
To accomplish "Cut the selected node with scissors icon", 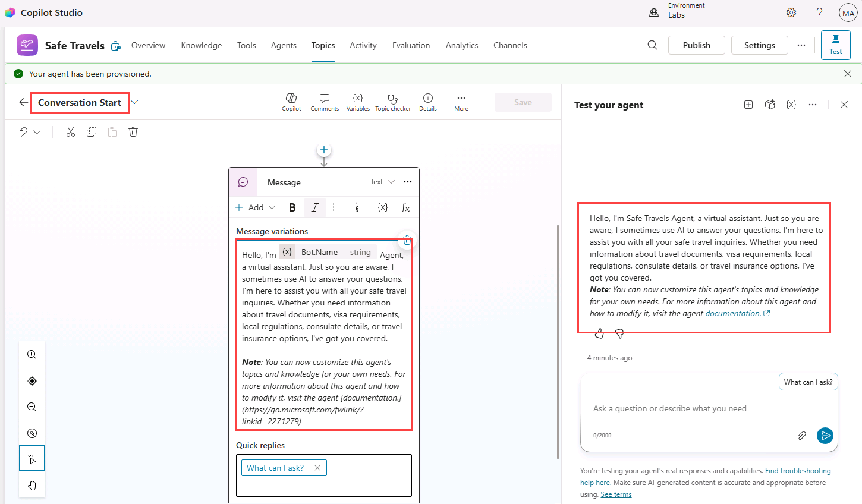I will [71, 132].
